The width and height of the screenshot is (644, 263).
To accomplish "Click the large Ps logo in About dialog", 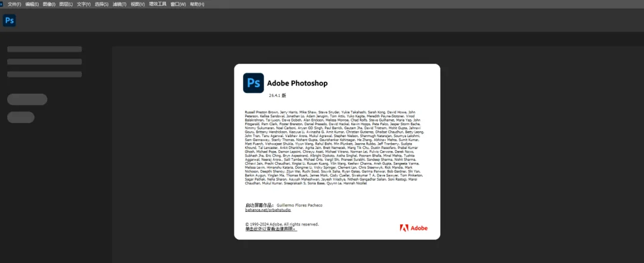I will [x=253, y=83].
